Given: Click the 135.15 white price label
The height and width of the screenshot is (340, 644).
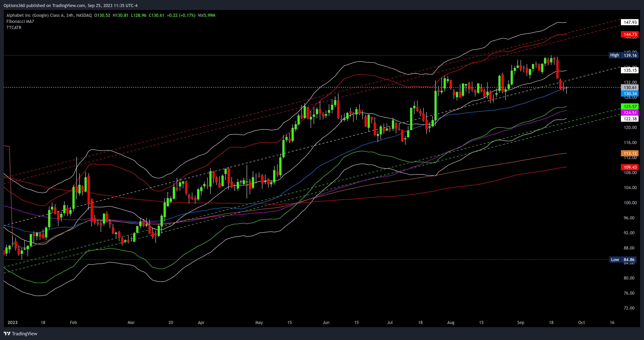Looking at the screenshot, I should 630,70.
